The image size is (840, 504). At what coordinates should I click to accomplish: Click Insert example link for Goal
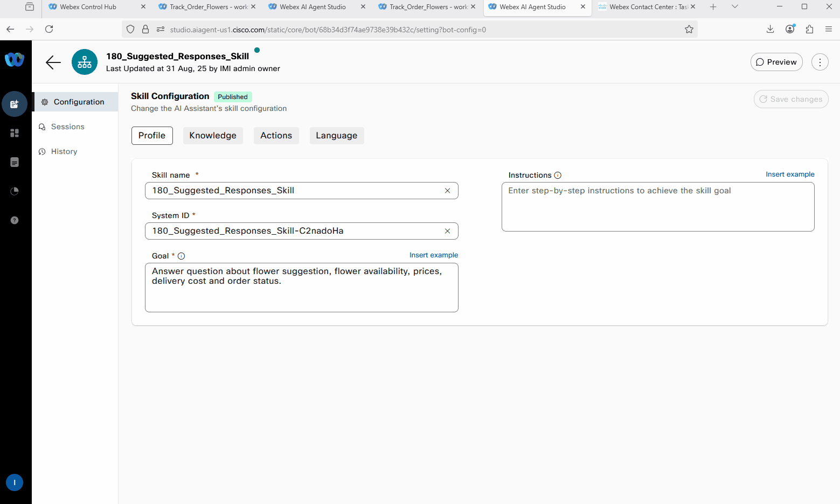pyautogui.click(x=433, y=255)
